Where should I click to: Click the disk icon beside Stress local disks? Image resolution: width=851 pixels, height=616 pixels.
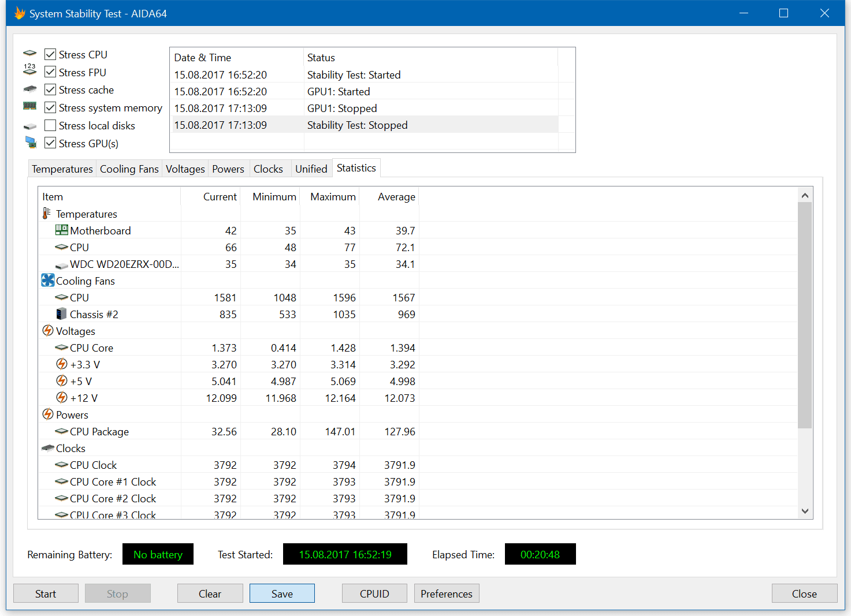30,126
